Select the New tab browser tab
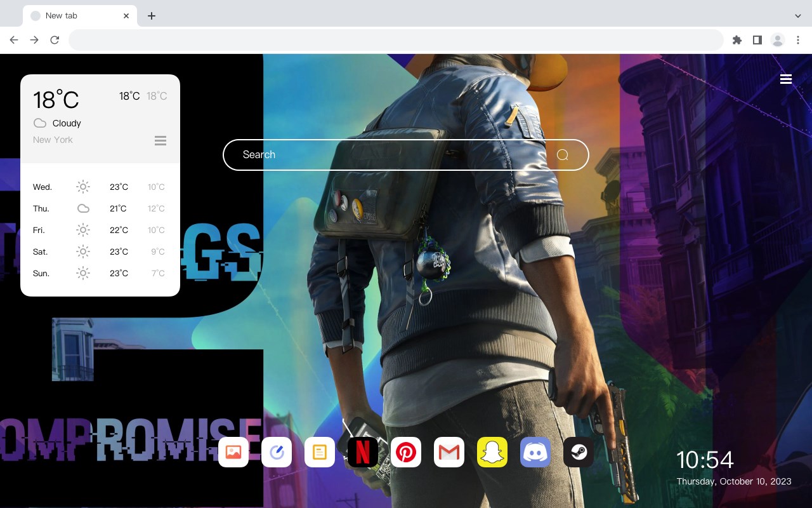Image resolution: width=812 pixels, height=508 pixels. click(80, 15)
